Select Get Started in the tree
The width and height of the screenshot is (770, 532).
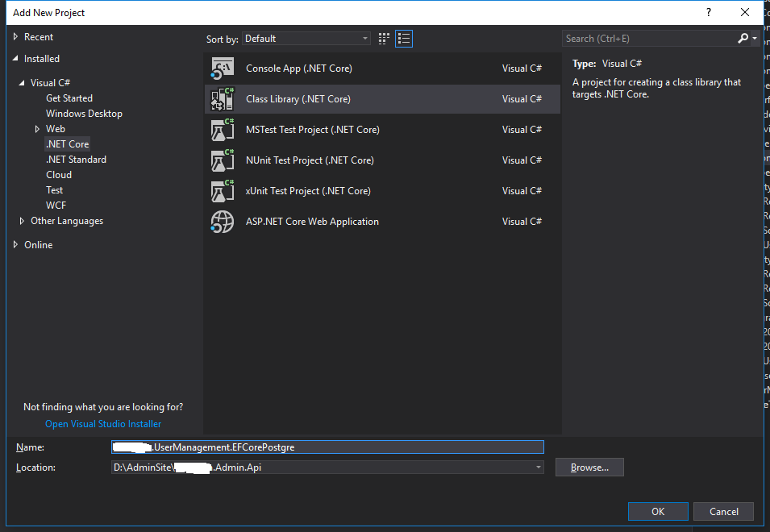69,98
